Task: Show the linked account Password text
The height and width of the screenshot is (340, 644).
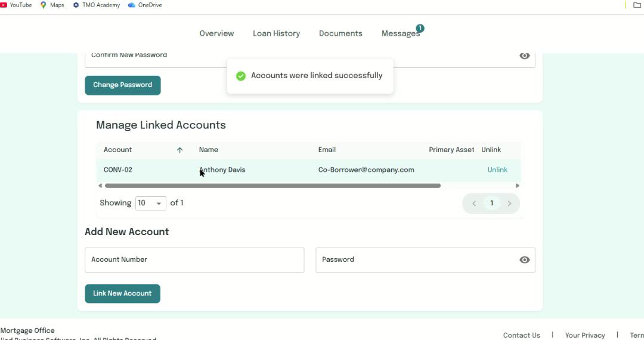Action: (x=524, y=260)
